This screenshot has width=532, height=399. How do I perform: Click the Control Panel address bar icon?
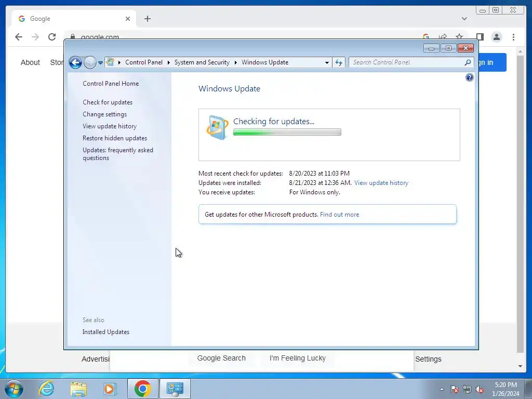[x=110, y=62]
